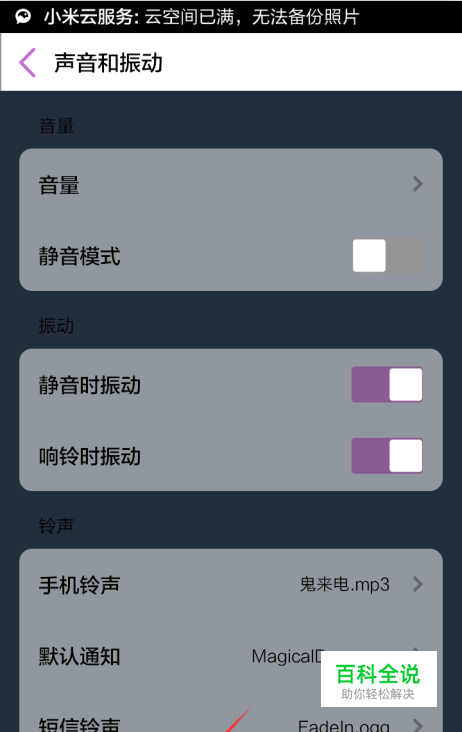The image size is (462, 732).
Task: Open 短信铃声 message ringtone row
Action: (231, 719)
